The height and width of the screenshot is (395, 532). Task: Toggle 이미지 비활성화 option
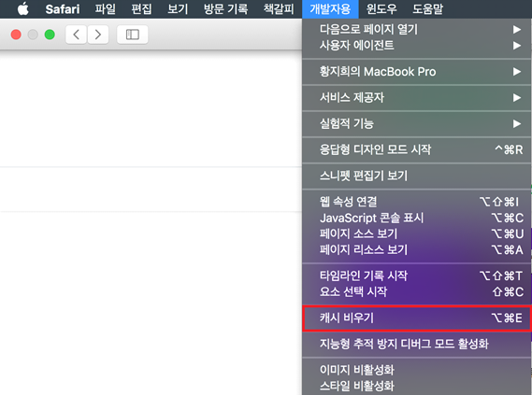(x=416, y=370)
